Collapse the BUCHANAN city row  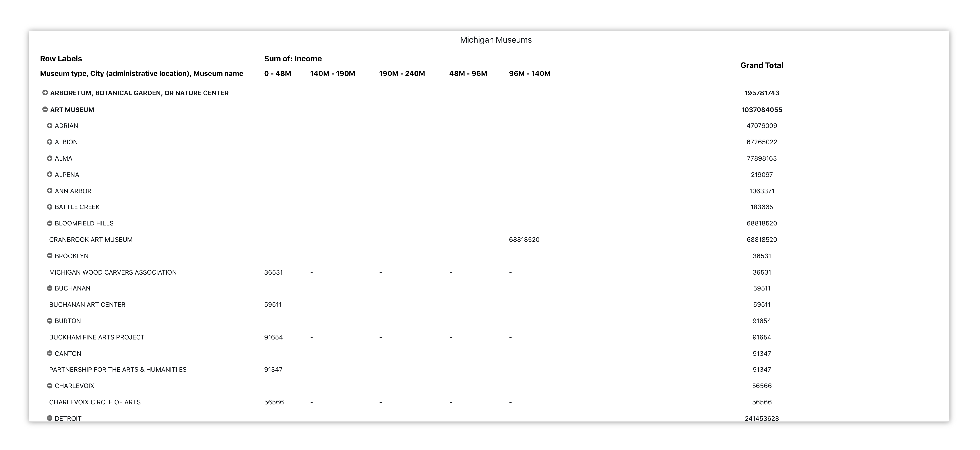[49, 288]
